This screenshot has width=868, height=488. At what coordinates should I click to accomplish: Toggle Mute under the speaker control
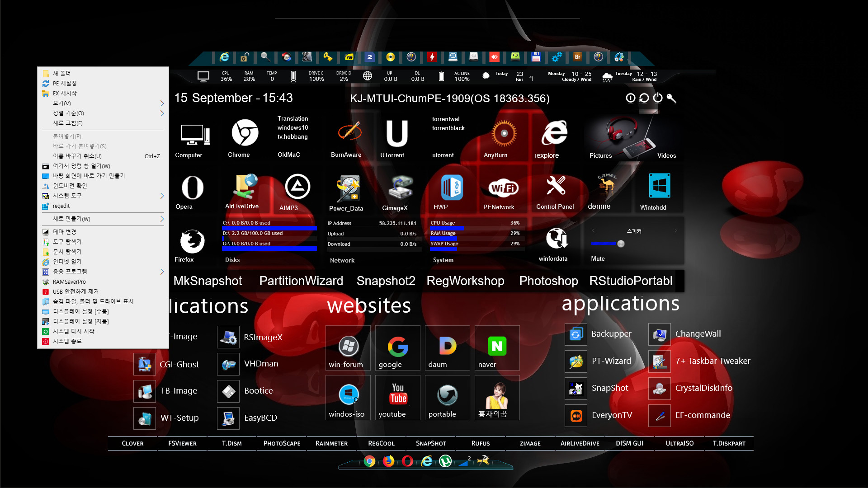598,258
